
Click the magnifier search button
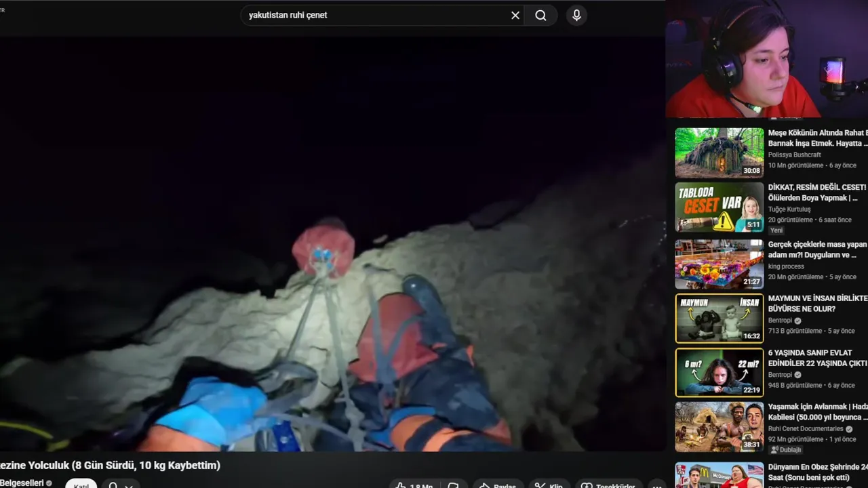[540, 15]
